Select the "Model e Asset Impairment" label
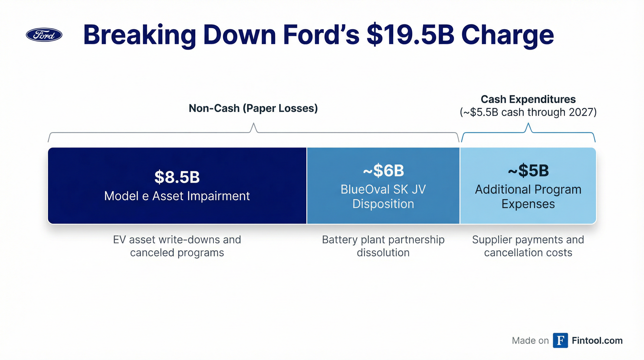The width and height of the screenshot is (644, 360). [x=177, y=196]
